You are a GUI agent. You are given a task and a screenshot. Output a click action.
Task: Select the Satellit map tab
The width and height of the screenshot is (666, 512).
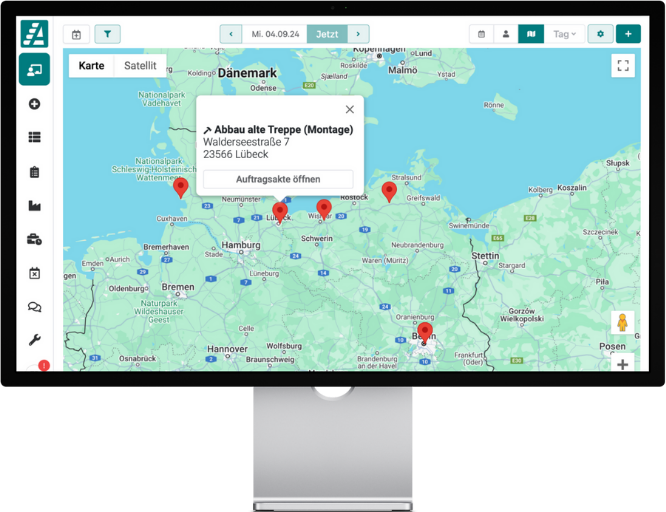[140, 66]
